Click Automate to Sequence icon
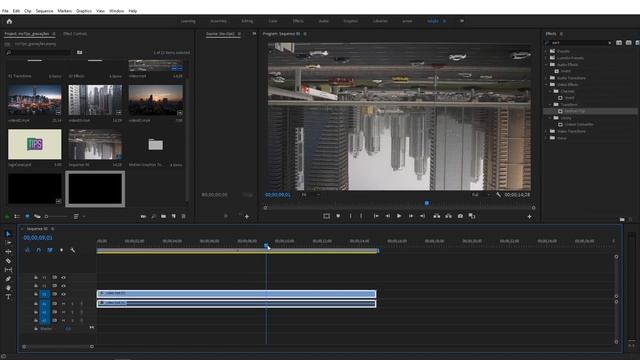Viewport: 640px width, 360px height. (x=143, y=216)
